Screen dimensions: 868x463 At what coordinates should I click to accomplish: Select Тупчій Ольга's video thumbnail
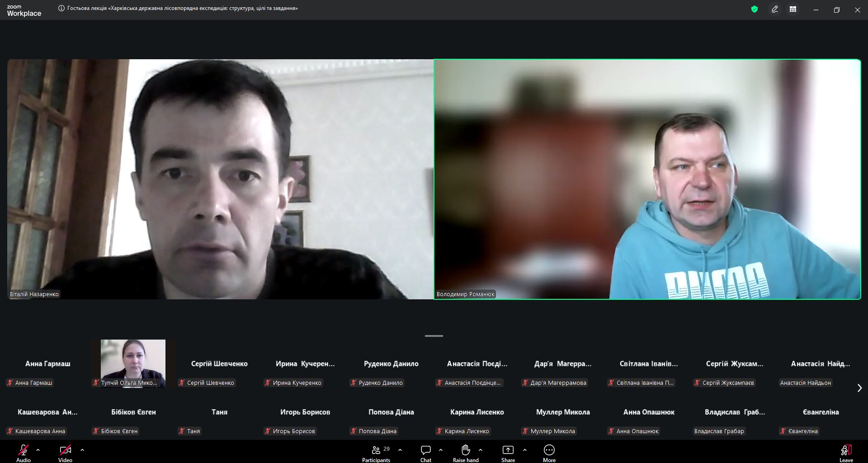[133, 363]
